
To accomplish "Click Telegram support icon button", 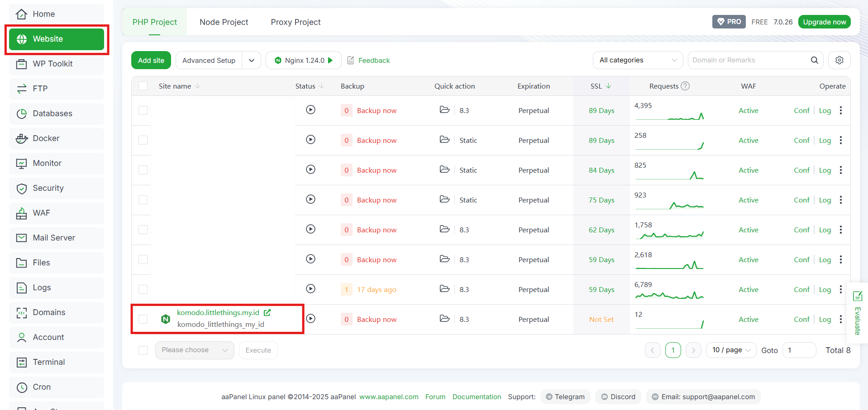I will point(565,396).
